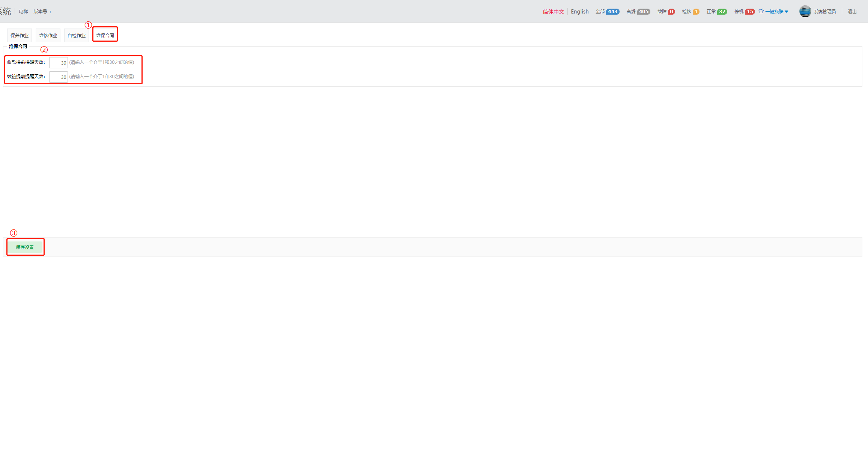This screenshot has height=466, width=868.
Task: Click the gray 405 offline badge
Action: pos(644,12)
